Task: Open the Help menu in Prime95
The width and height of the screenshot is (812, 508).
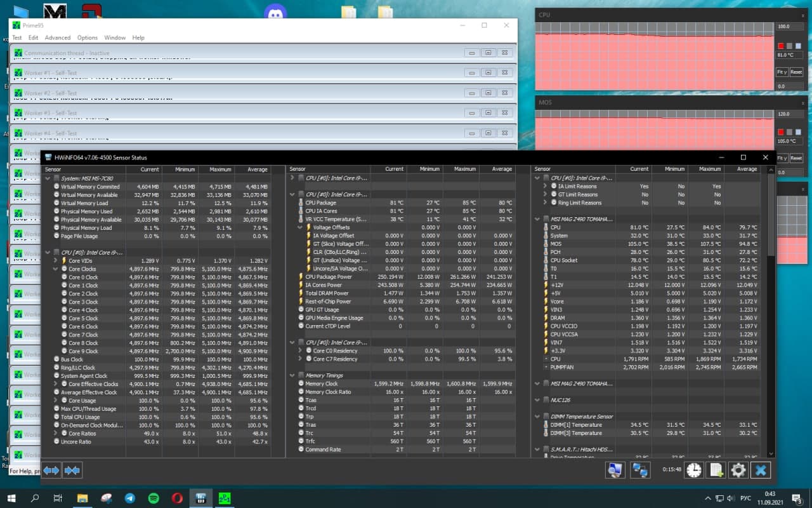Action: [x=138, y=38]
